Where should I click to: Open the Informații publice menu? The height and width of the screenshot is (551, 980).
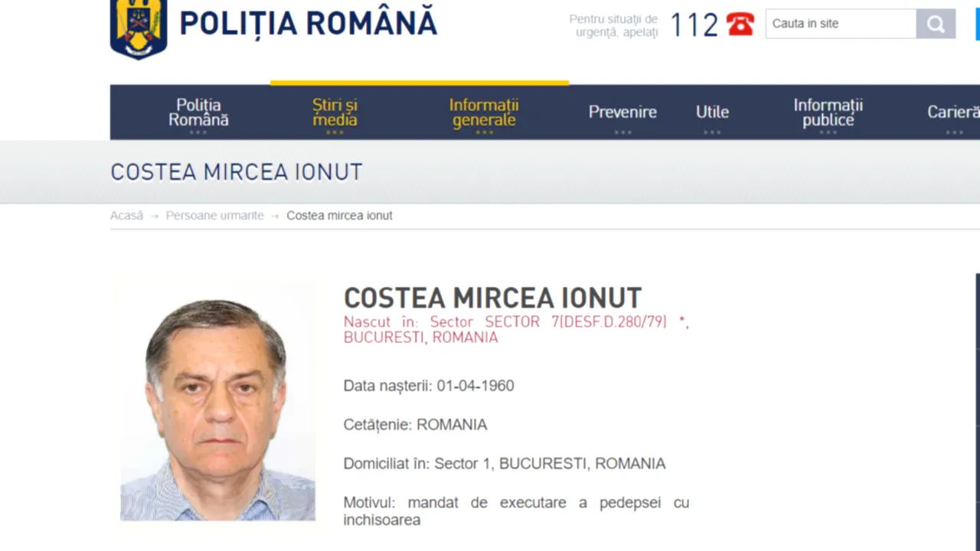click(x=828, y=112)
